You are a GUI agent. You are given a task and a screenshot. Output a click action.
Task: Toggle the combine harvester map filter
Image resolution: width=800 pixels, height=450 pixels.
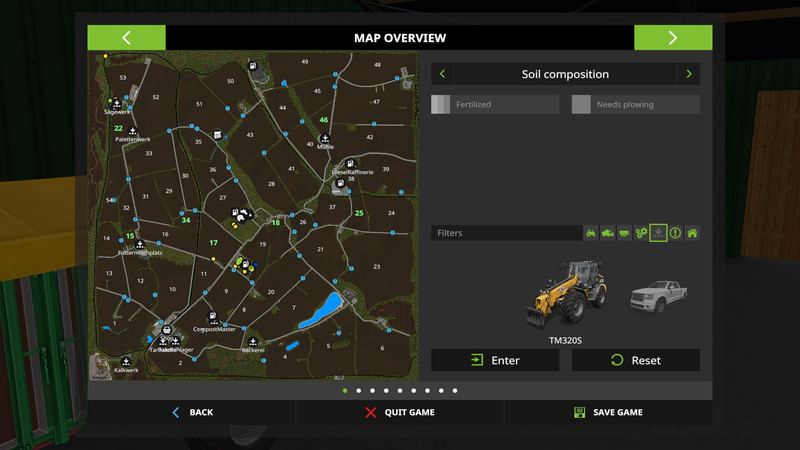point(608,233)
